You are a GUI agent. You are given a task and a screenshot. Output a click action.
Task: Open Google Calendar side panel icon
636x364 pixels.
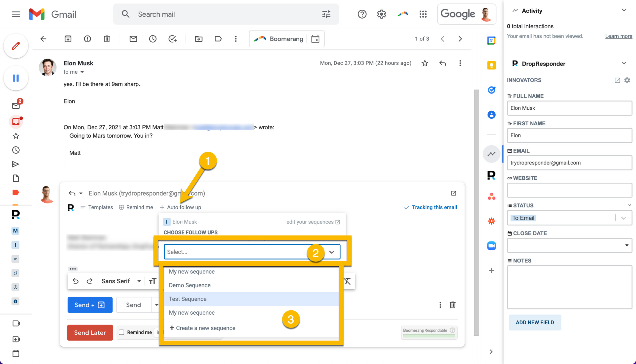tap(491, 40)
